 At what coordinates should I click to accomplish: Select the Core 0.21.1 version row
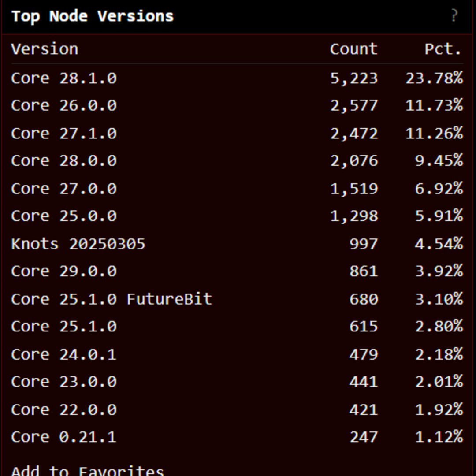(237, 437)
